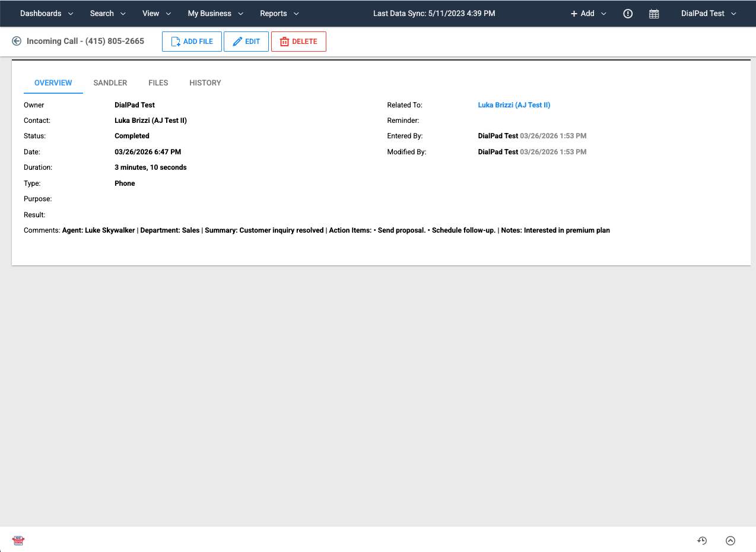This screenshot has height=552, width=756.
Task: Open the alert exclamation icon in top bar
Action: pyautogui.click(x=628, y=14)
